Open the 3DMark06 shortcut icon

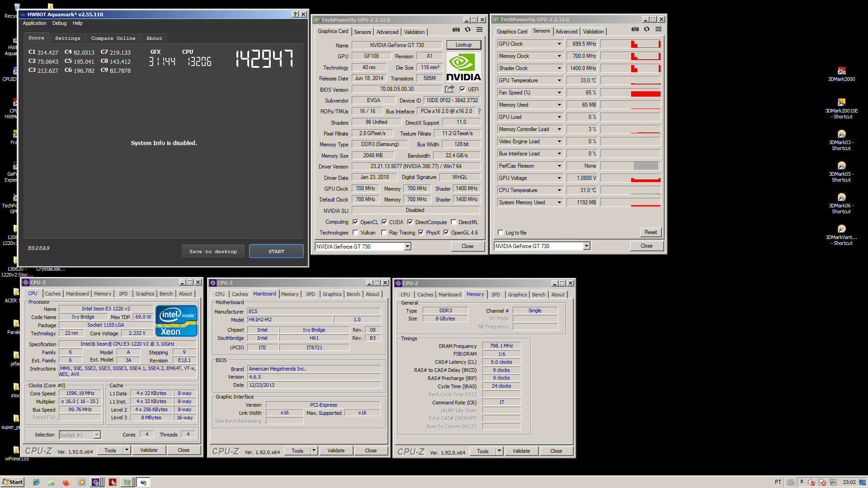click(x=841, y=203)
